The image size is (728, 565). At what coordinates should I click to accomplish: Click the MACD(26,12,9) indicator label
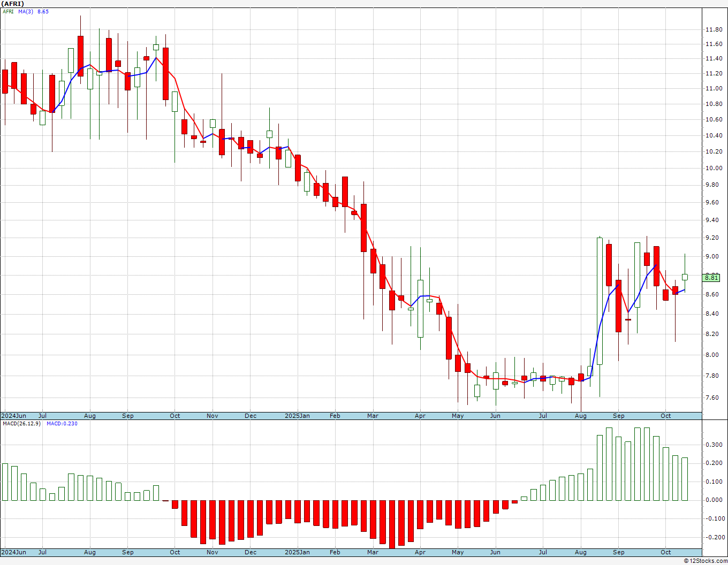(x=21, y=424)
